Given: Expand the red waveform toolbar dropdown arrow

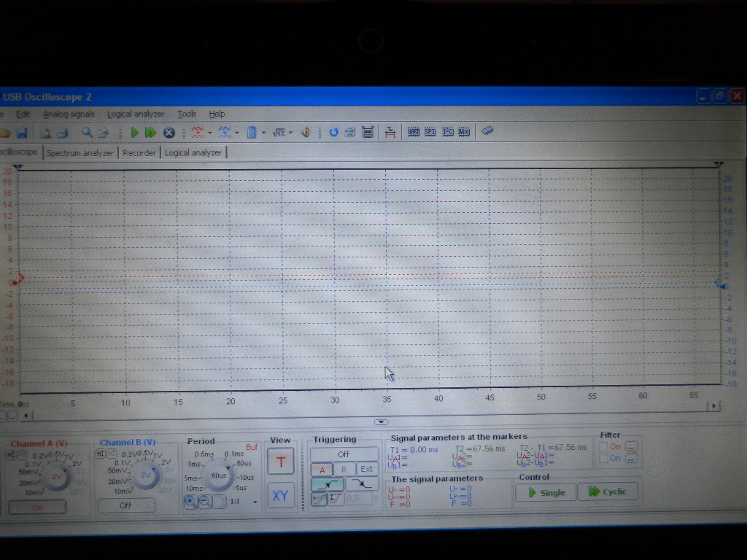Looking at the screenshot, I should (210, 133).
